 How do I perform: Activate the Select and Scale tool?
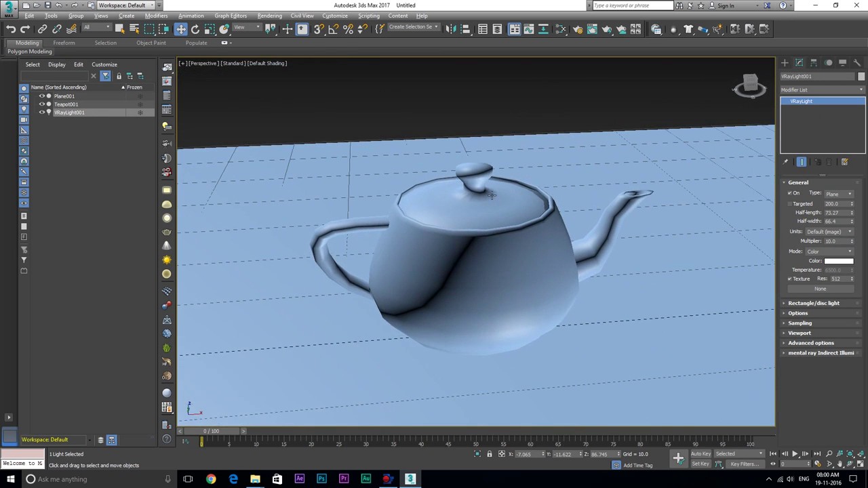coord(210,29)
